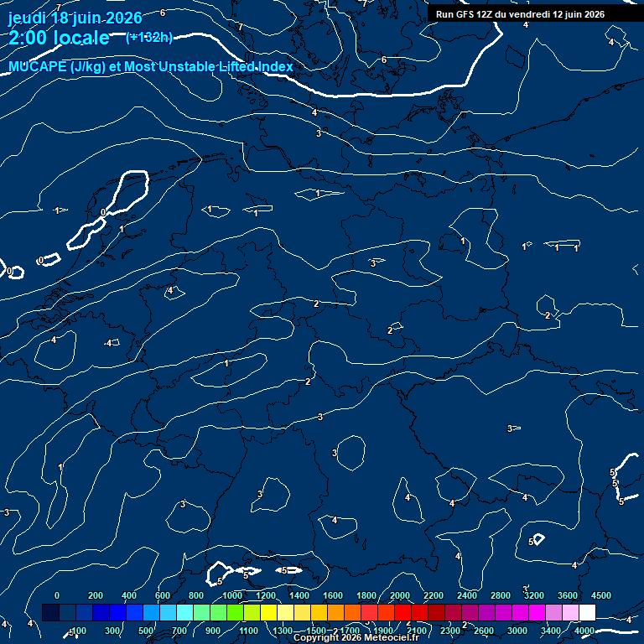Click legend label '2400'

(x=467, y=595)
